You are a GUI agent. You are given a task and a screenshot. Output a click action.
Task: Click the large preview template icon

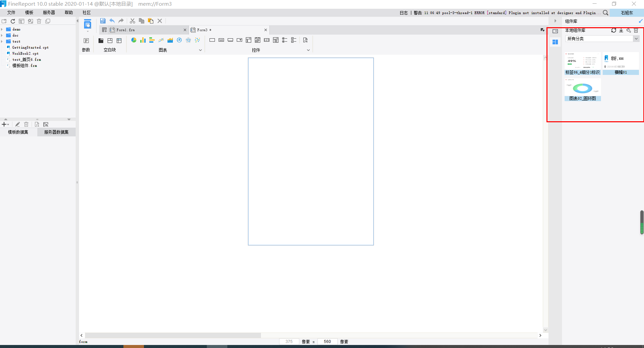[x=87, y=24]
